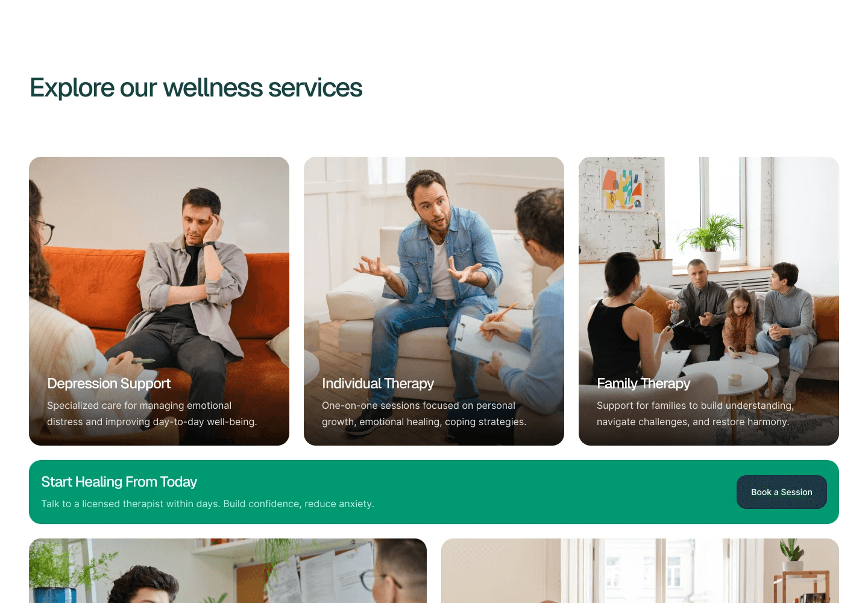Screen dimensions: 868x603
Task: Click the Book a Session button
Action: click(781, 492)
